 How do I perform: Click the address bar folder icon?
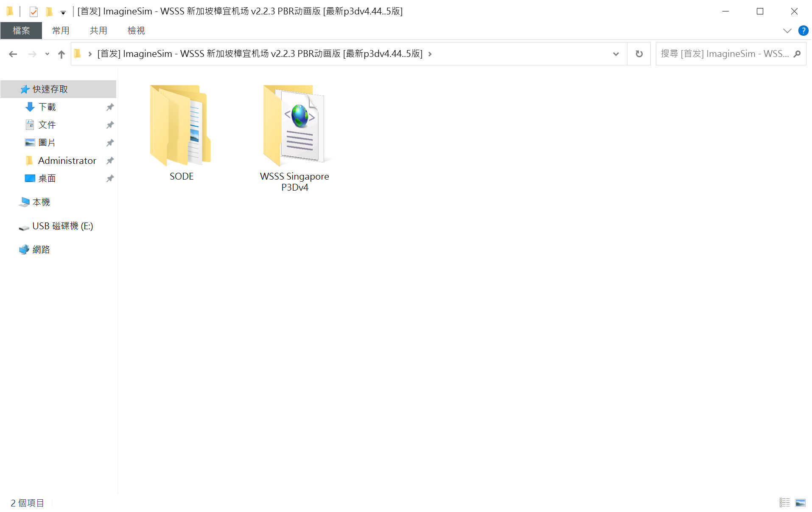pos(78,54)
